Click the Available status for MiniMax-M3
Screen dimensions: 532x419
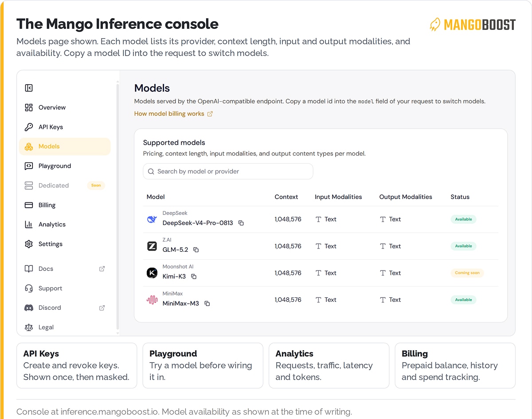pos(463,300)
